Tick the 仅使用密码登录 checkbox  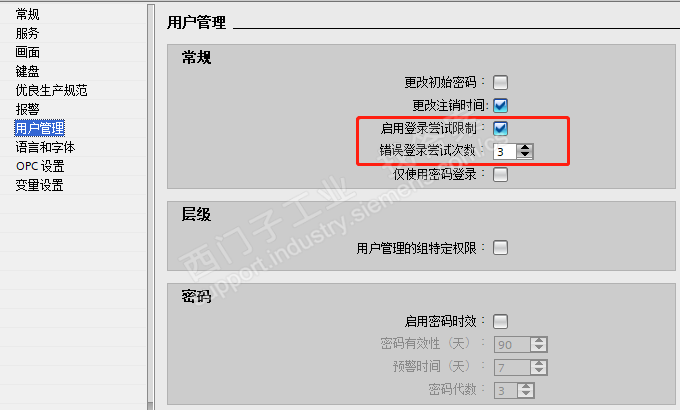(x=500, y=175)
